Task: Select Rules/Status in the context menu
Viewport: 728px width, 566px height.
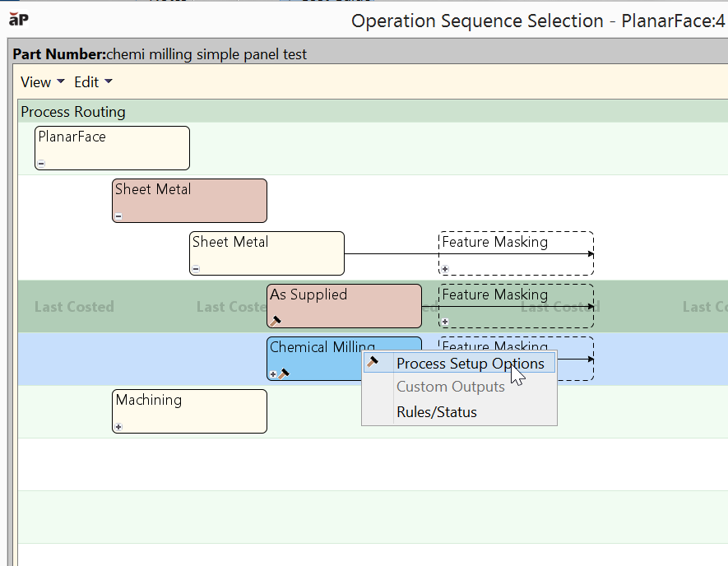Action: (x=436, y=412)
